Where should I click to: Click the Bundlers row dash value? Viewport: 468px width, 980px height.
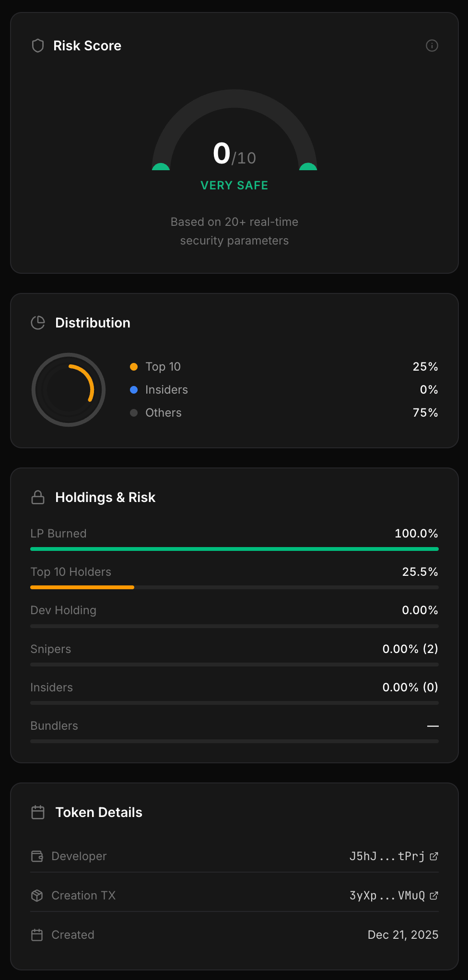coord(433,726)
